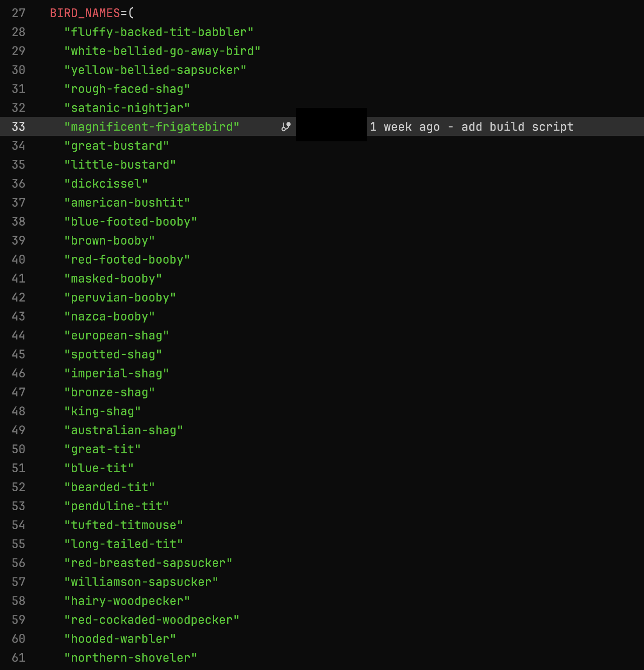Click line number 50 in the gutter

point(19,449)
